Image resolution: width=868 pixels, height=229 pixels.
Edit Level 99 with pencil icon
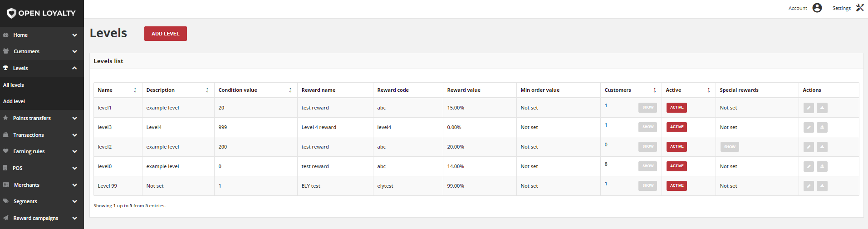809,186
